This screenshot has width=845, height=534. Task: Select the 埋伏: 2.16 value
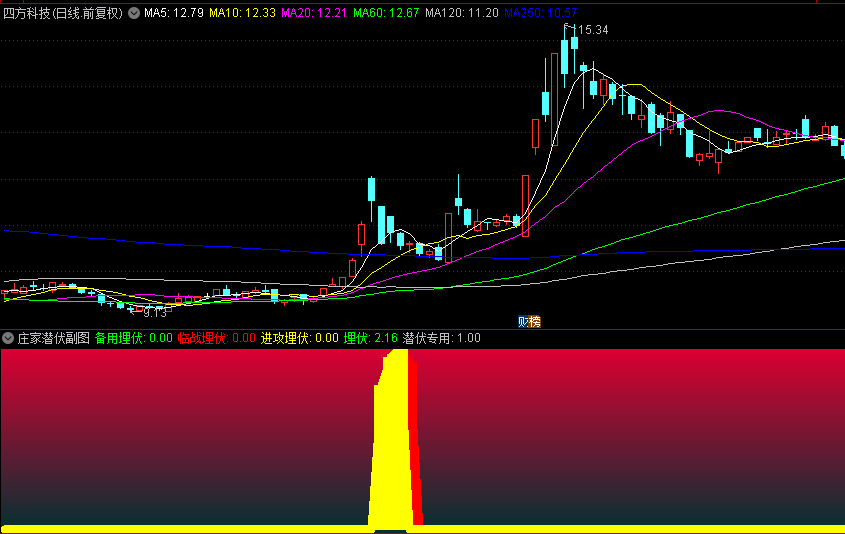point(371,338)
